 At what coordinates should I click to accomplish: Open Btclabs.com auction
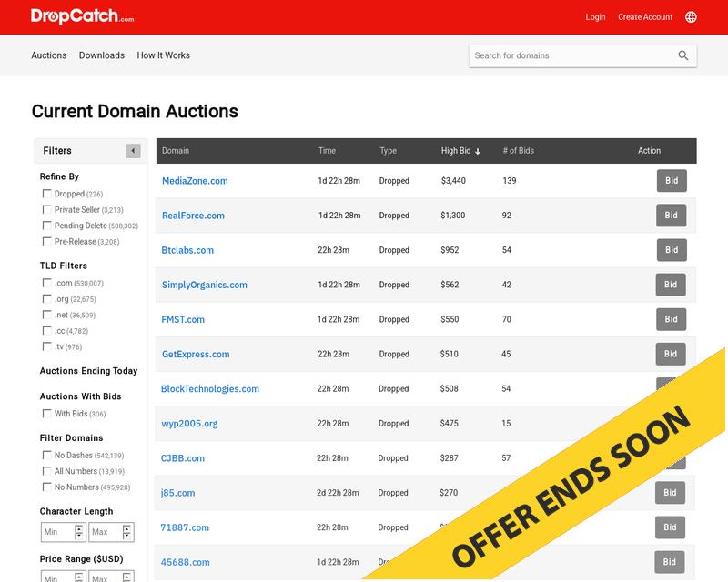[x=187, y=251]
